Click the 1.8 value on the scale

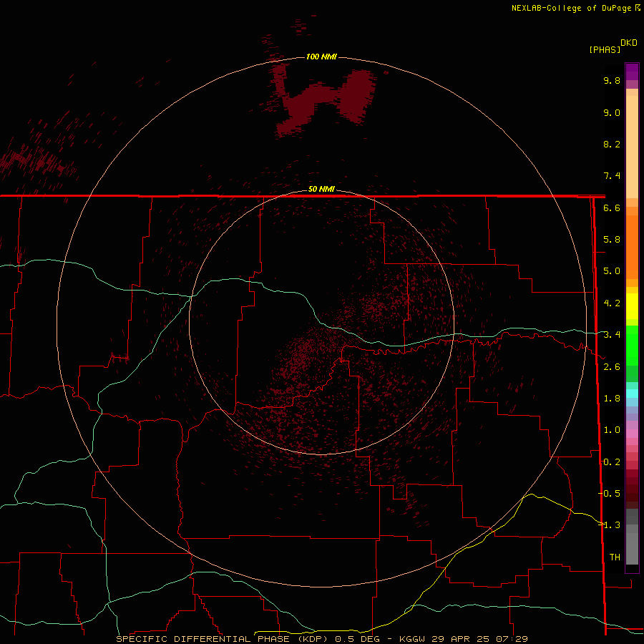[x=612, y=399]
